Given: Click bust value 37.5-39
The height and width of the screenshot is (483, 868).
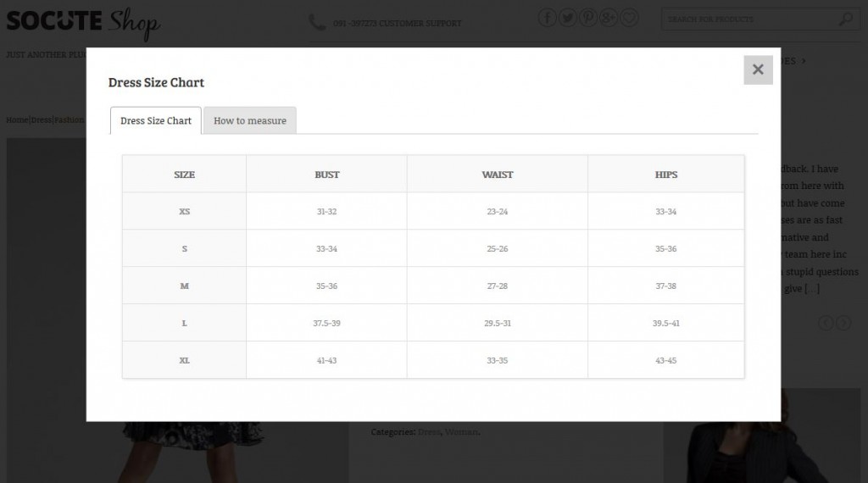Looking at the screenshot, I should [x=326, y=323].
